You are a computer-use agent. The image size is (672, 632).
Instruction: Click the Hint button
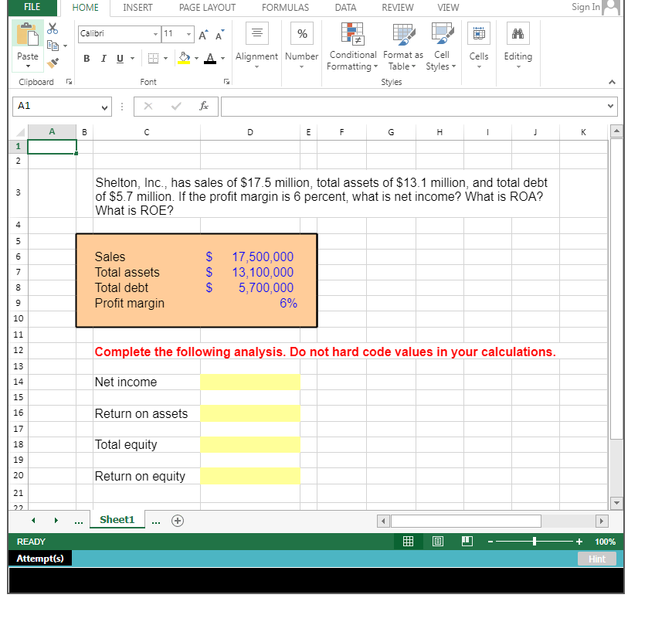[596, 558]
